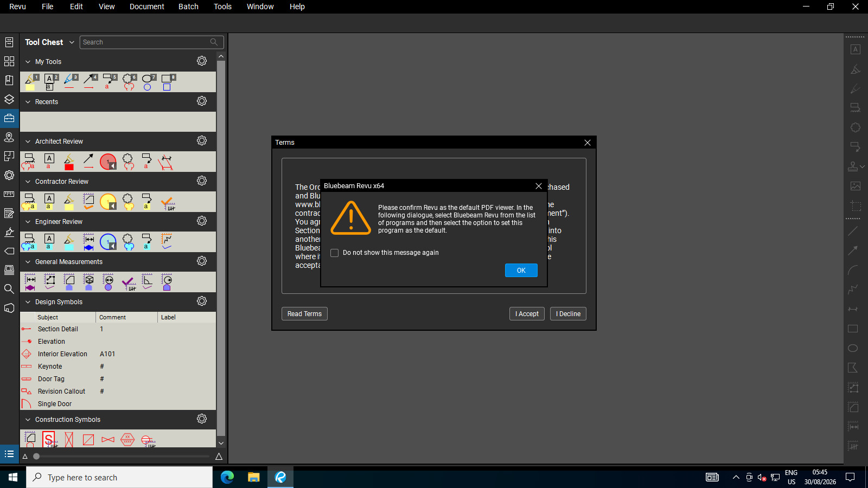Screen dimensions: 868x488
Task: Open the Batch menu
Action: [x=188, y=7]
